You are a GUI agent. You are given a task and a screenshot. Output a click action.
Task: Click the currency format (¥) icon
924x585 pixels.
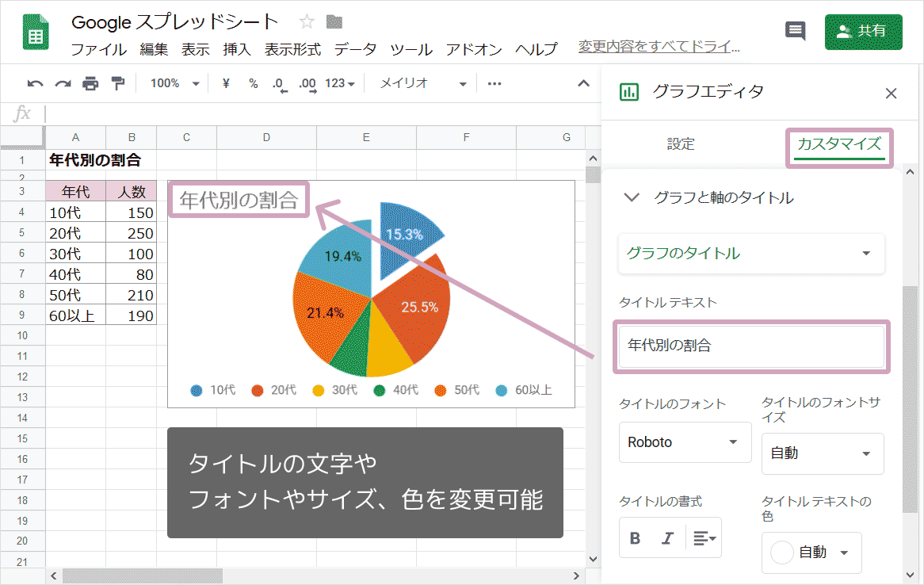pos(225,83)
